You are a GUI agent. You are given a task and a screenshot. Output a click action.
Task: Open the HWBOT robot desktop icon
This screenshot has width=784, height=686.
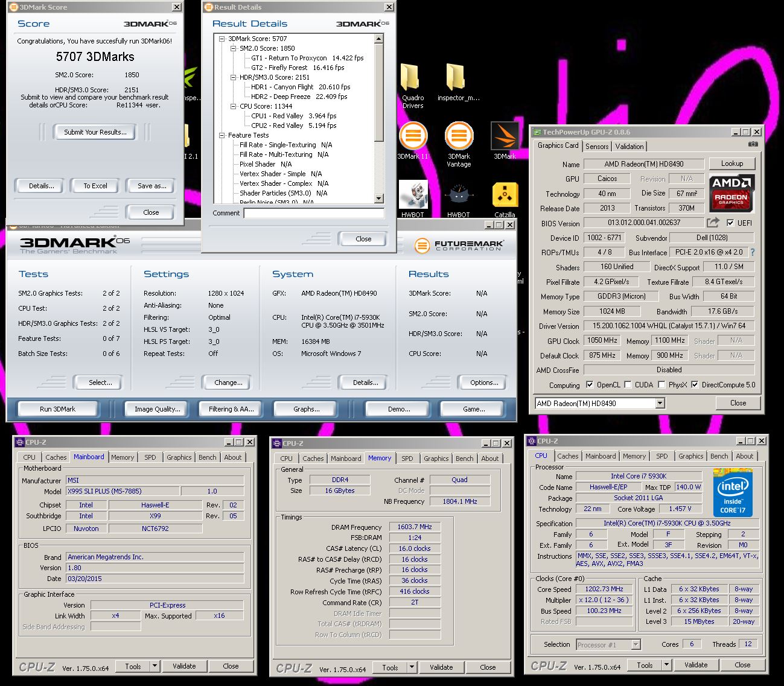tap(413, 198)
